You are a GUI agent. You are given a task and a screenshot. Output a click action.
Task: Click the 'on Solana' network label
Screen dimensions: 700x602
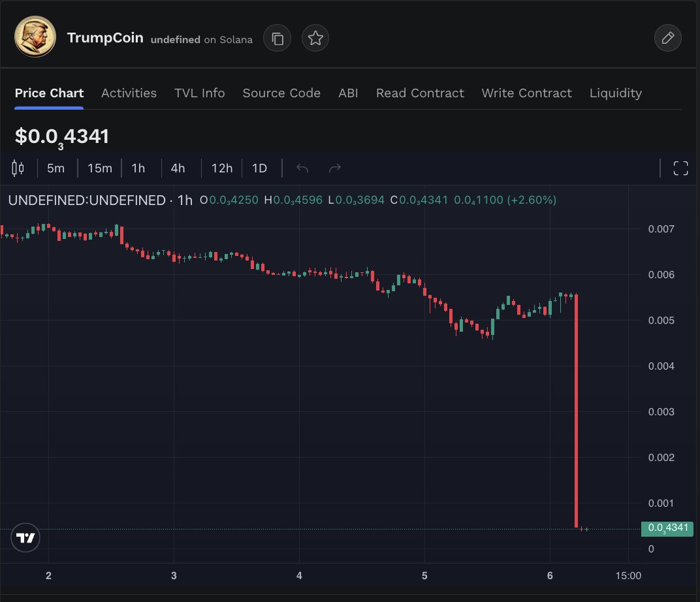[x=228, y=40]
